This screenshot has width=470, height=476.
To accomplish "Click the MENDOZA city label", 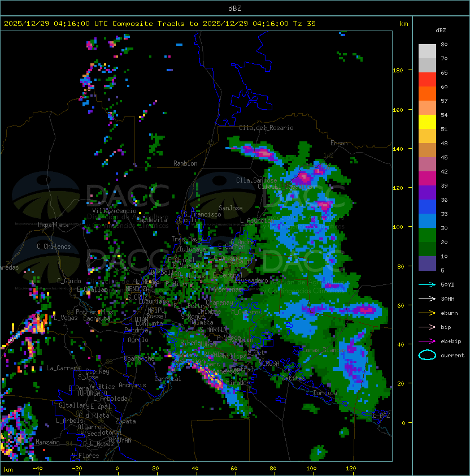I will [137, 289].
